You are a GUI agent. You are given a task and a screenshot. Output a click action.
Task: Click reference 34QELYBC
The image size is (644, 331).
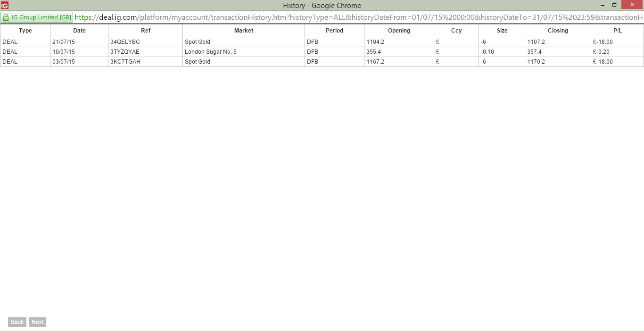tap(125, 42)
